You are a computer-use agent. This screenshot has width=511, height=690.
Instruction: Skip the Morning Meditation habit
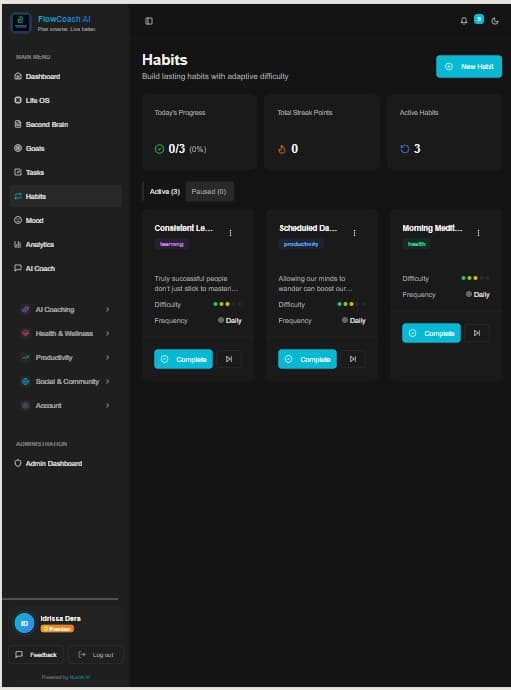477,333
